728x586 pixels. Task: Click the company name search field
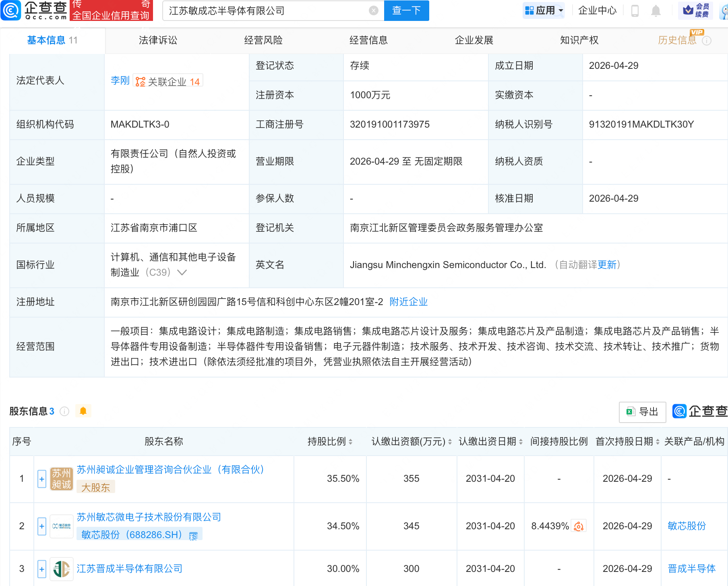(x=266, y=10)
